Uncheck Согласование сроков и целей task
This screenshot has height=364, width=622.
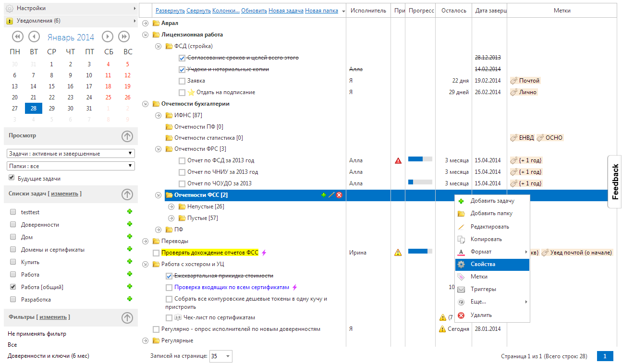(x=182, y=58)
